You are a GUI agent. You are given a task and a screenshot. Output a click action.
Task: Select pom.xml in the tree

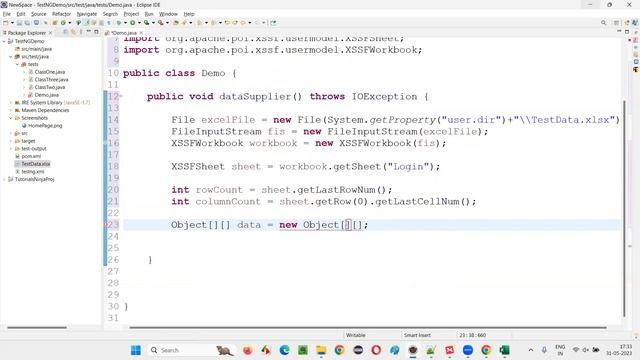tap(31, 156)
